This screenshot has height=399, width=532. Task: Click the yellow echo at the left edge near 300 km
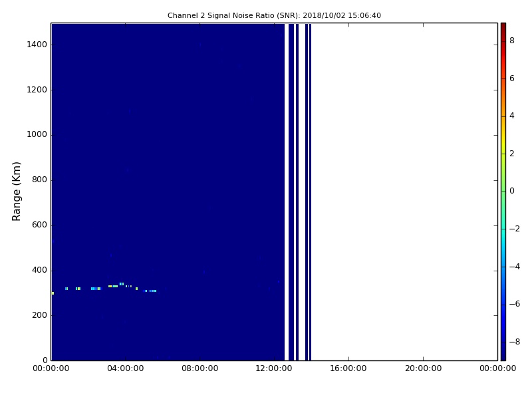53,293
